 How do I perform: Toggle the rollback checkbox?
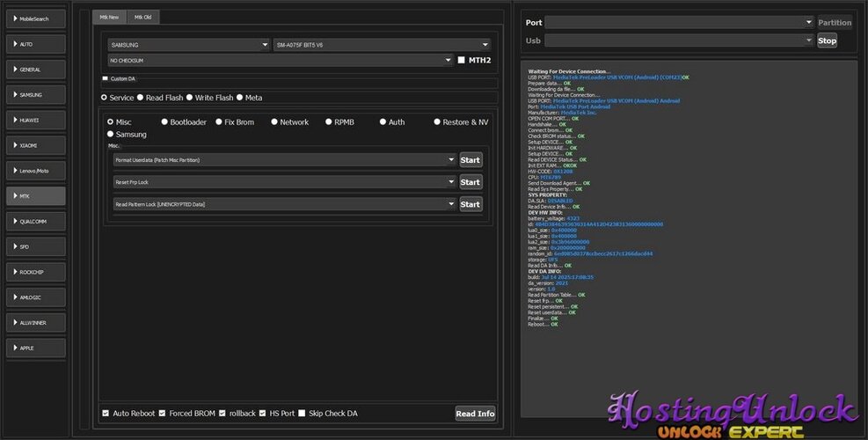pyautogui.click(x=222, y=414)
